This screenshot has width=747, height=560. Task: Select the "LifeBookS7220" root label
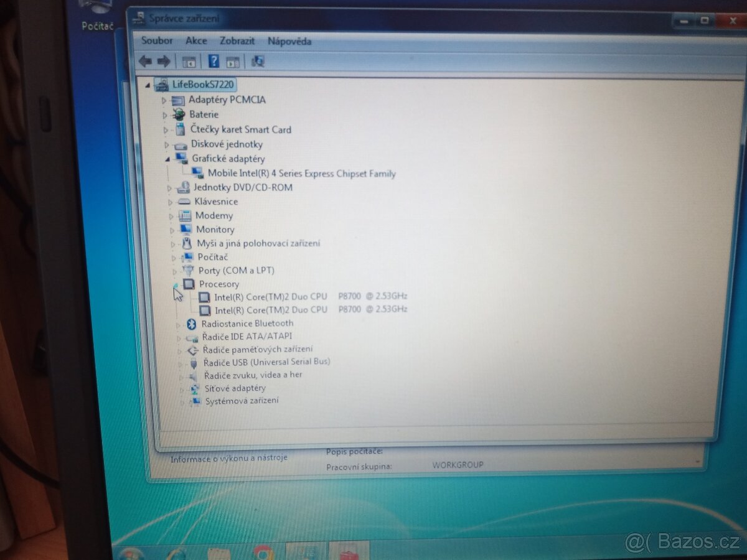click(204, 84)
